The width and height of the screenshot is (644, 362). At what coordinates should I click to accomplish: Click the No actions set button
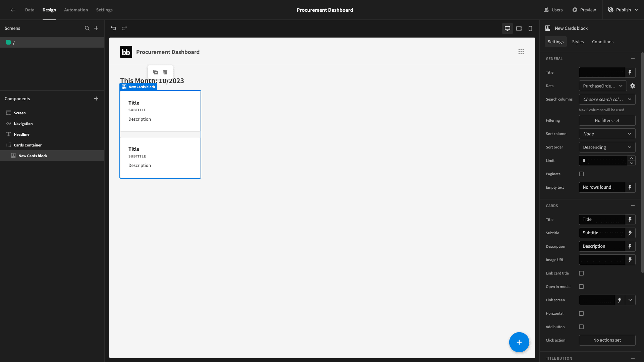(x=607, y=340)
